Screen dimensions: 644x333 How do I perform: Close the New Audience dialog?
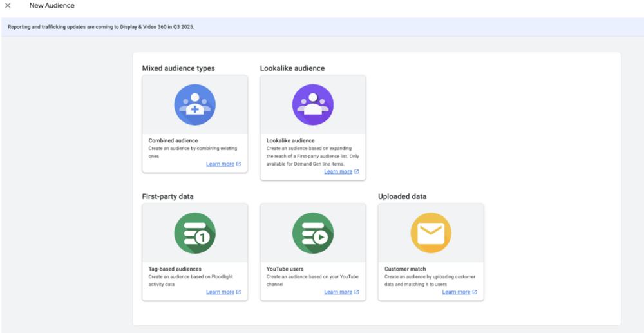tap(8, 6)
